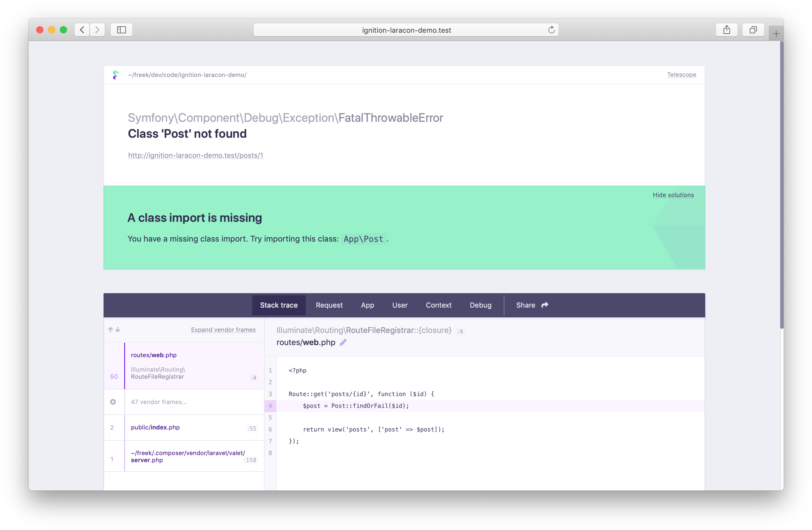Switch to the Request tab
812x530 pixels.
[329, 305]
